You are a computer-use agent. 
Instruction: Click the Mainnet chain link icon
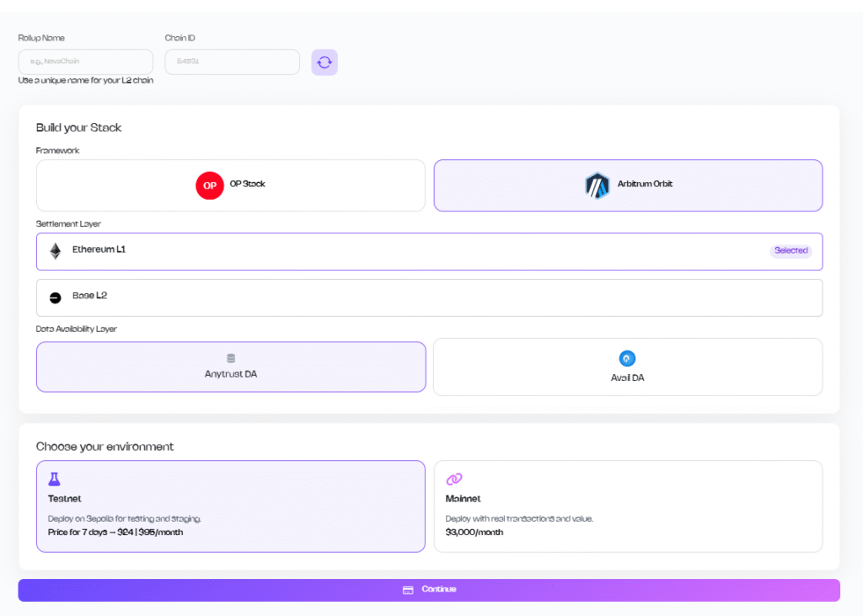pyautogui.click(x=454, y=479)
